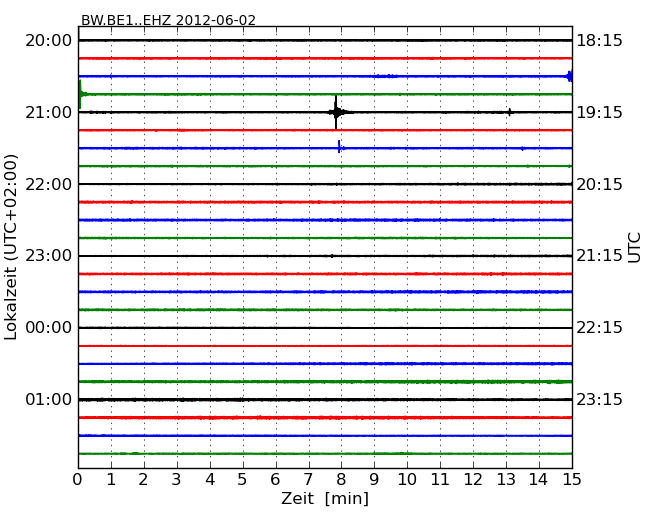Select the 20:00 local time label
The height and width of the screenshot is (520, 650).
(49, 41)
